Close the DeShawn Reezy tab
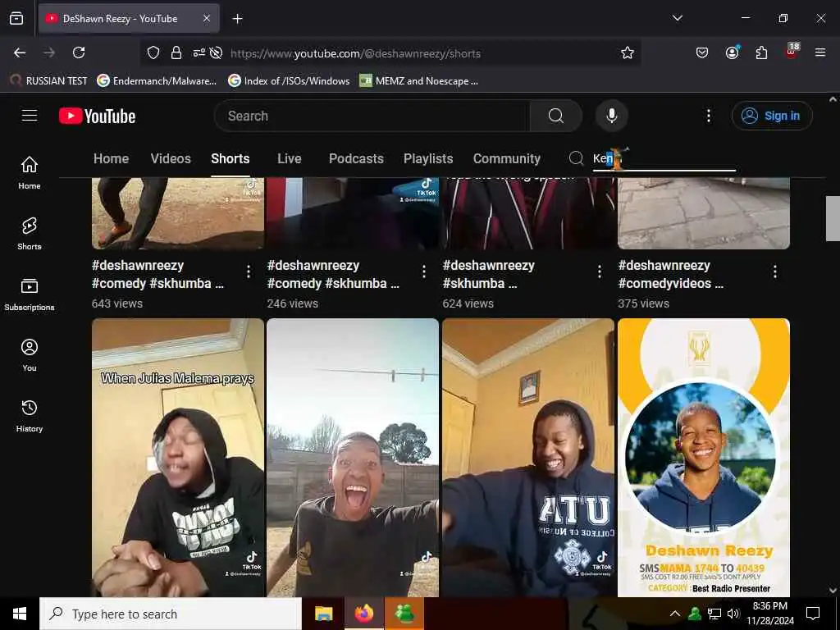The height and width of the screenshot is (630, 840). click(207, 19)
